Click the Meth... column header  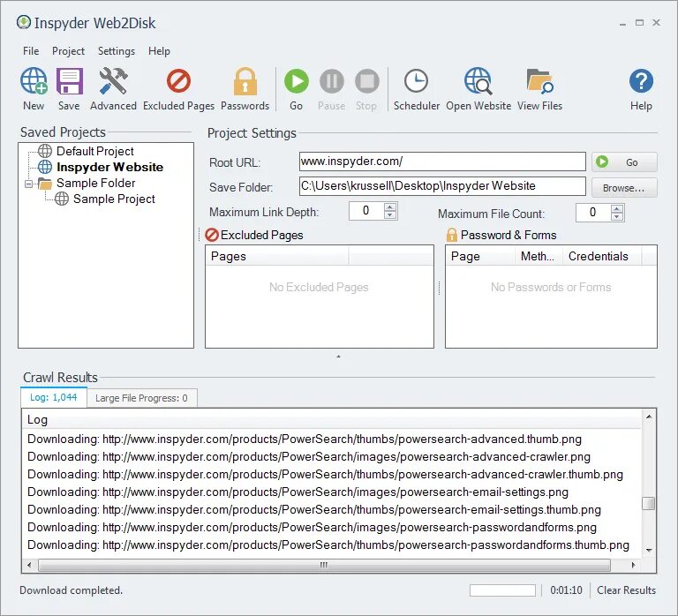[539, 256]
